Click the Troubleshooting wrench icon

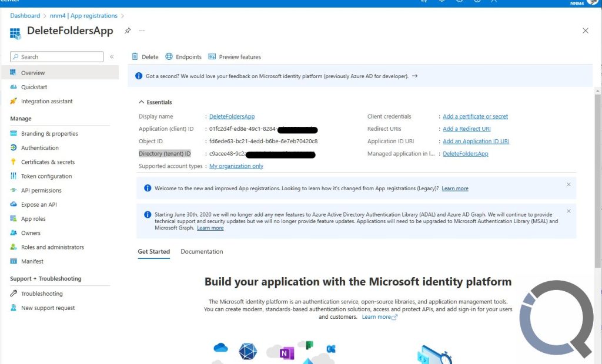[x=14, y=294]
